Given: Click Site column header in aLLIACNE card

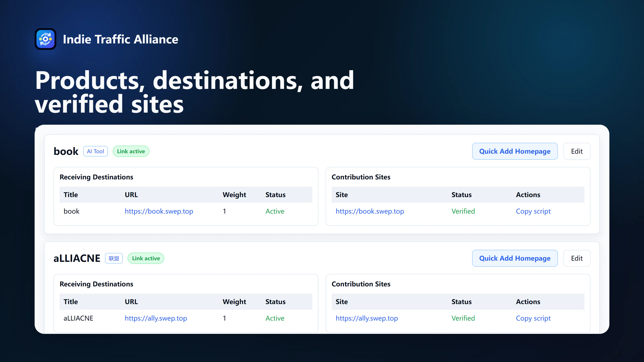Looking at the screenshot, I should pos(342,301).
